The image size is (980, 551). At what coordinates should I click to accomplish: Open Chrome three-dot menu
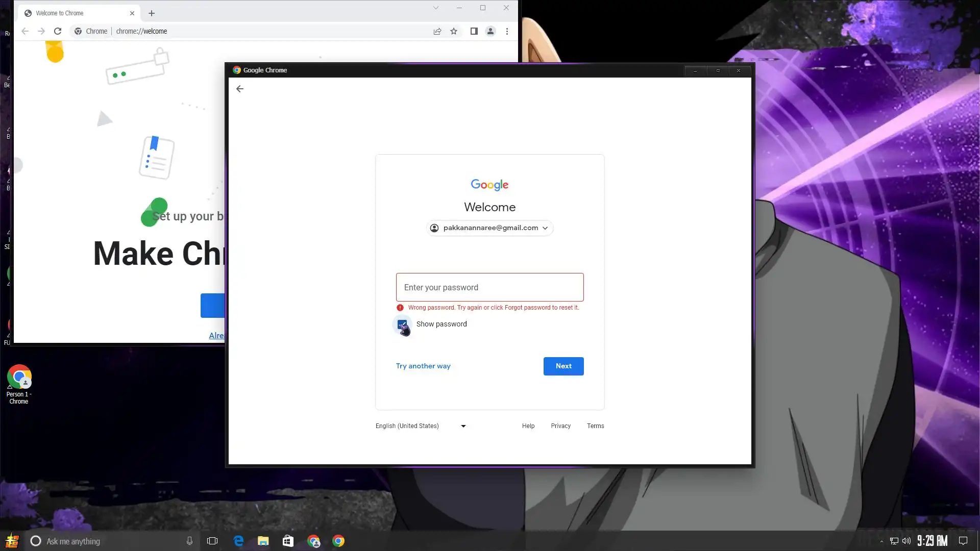(507, 31)
